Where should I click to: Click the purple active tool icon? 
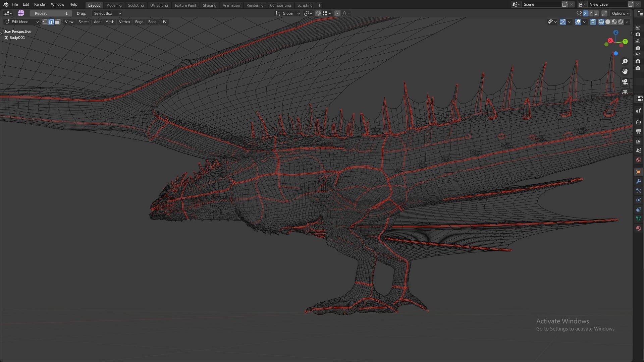click(x=21, y=13)
